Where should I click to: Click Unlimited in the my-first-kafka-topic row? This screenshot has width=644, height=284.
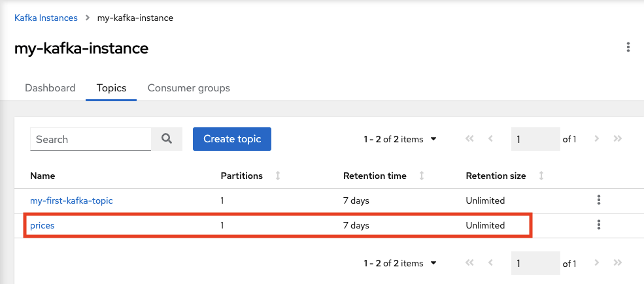[x=485, y=200]
